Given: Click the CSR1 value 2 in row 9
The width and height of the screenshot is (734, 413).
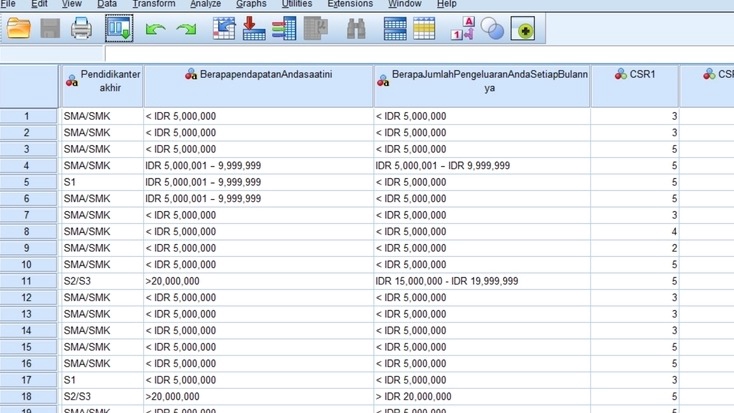Looking at the screenshot, I should [x=635, y=248].
